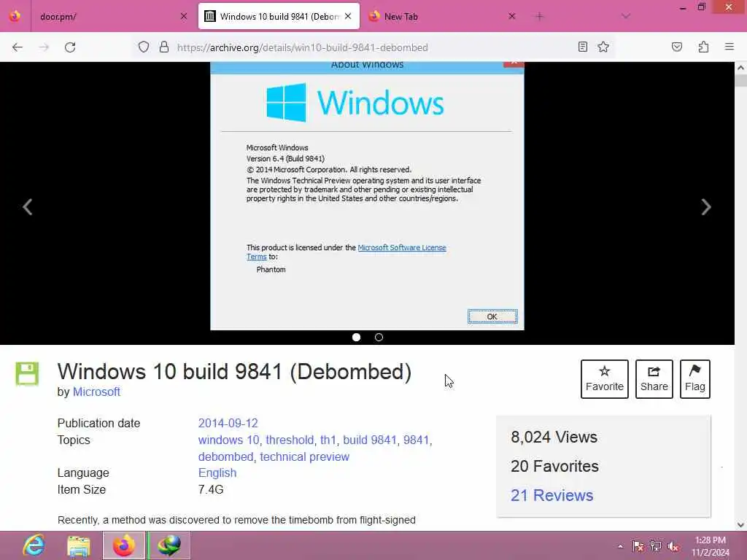This screenshot has height=560, width=747.
Task: Open the taskbar clock showing 1:28 PM
Action: pos(711,545)
